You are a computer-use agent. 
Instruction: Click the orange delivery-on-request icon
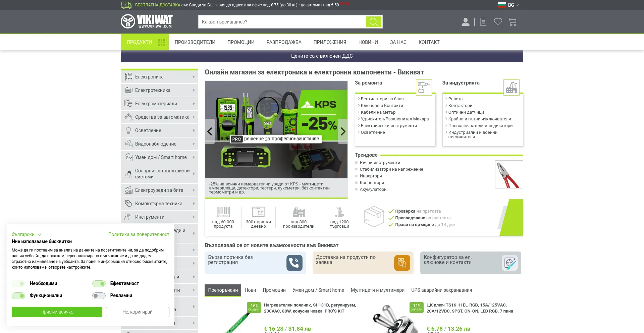pyautogui.click(x=402, y=263)
